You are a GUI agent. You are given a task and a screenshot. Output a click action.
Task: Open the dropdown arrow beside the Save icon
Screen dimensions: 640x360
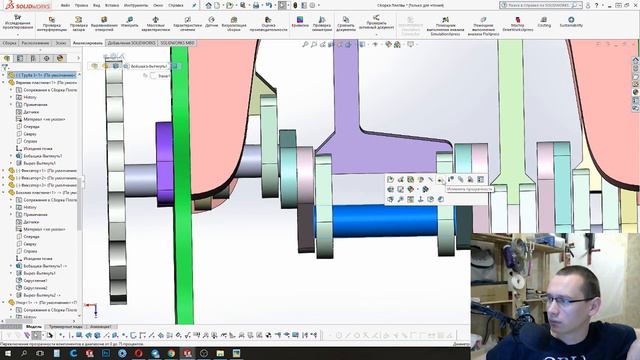(249, 5)
